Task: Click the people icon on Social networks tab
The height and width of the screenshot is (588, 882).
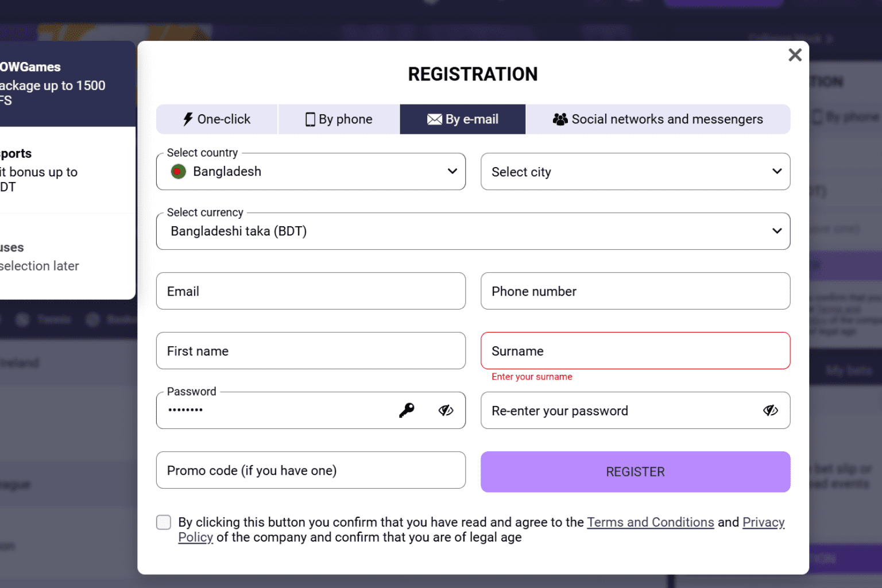Action: 560,119
